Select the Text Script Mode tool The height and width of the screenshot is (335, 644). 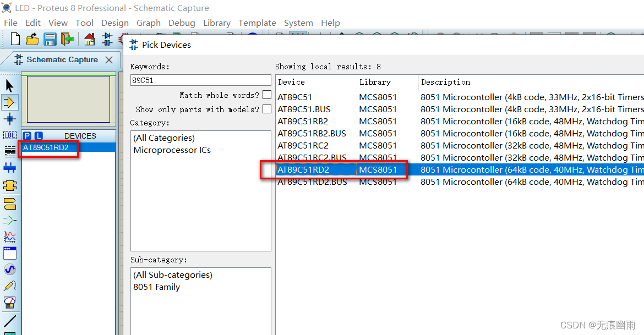coord(9,151)
